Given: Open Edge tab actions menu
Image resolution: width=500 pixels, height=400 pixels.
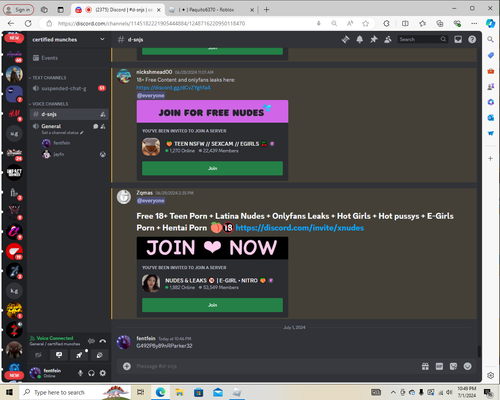Looking at the screenshot, I should pyautogui.click(x=60, y=10).
